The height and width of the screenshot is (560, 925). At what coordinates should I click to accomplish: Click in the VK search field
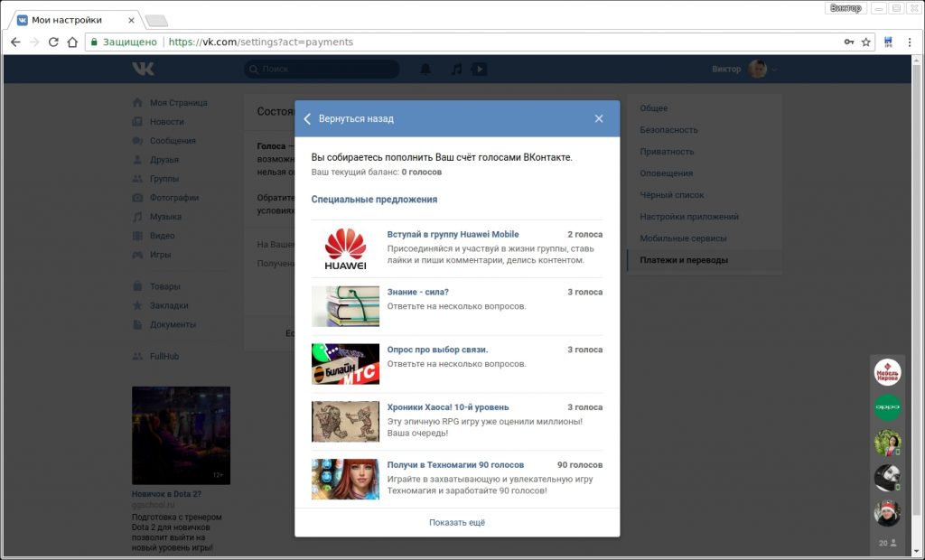tap(322, 69)
